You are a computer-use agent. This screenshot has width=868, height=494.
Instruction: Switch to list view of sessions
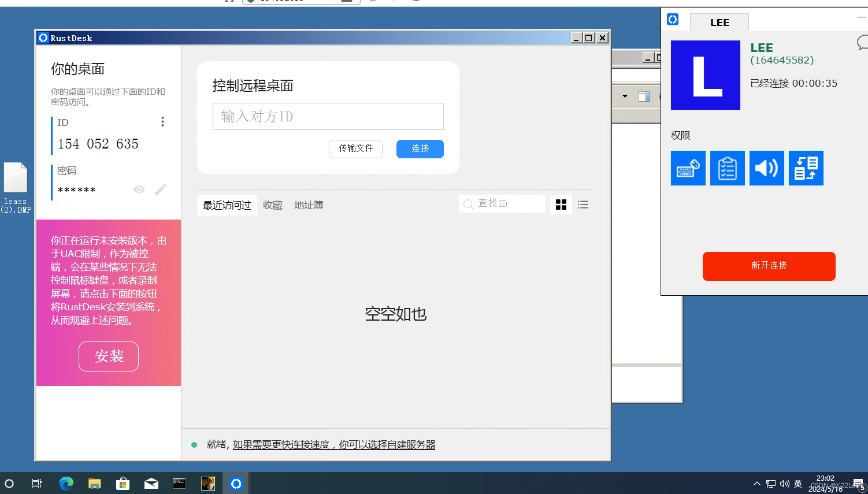pyautogui.click(x=583, y=205)
